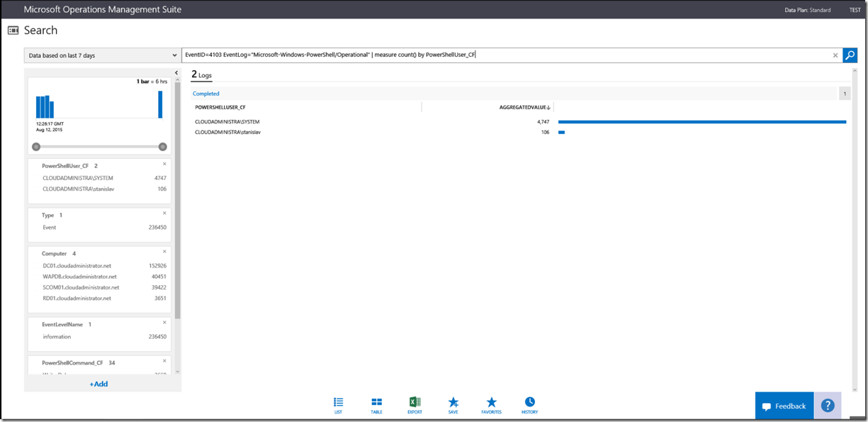Screen dimensions: 868x422
Task: Collapse the left filter panel
Action: coord(176,73)
